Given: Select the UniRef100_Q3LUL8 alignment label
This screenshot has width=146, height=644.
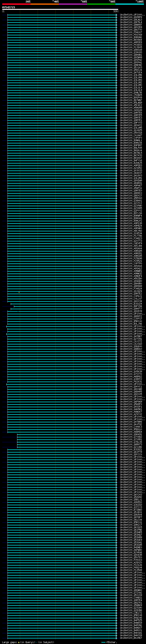Looking at the screenshot, I should coord(131,90).
